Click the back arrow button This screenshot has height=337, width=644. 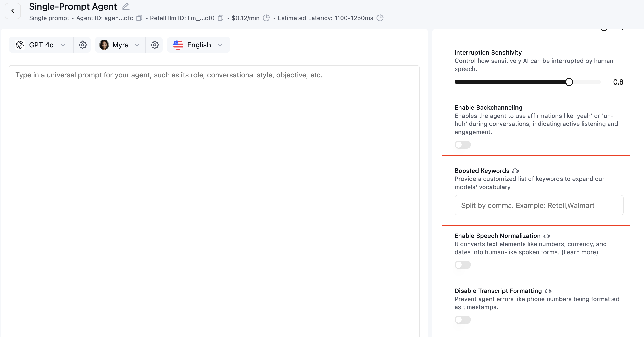pos(13,11)
